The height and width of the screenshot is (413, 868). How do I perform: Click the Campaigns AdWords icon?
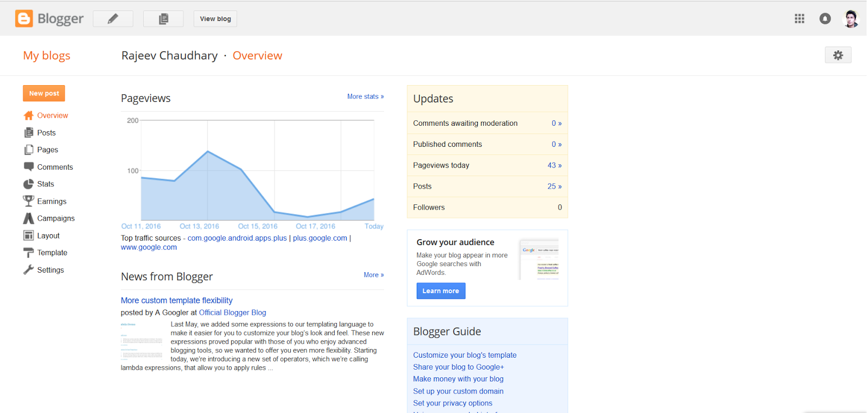[29, 218]
